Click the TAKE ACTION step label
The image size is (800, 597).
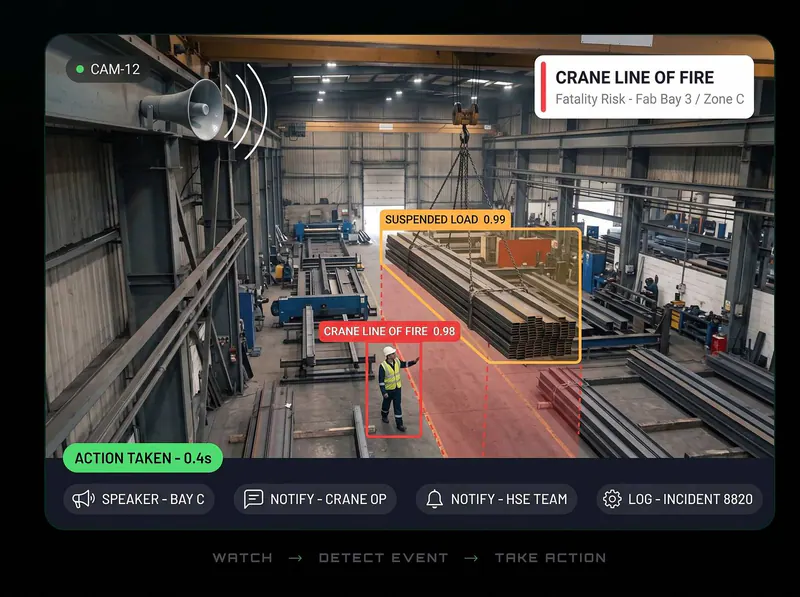[550, 558]
